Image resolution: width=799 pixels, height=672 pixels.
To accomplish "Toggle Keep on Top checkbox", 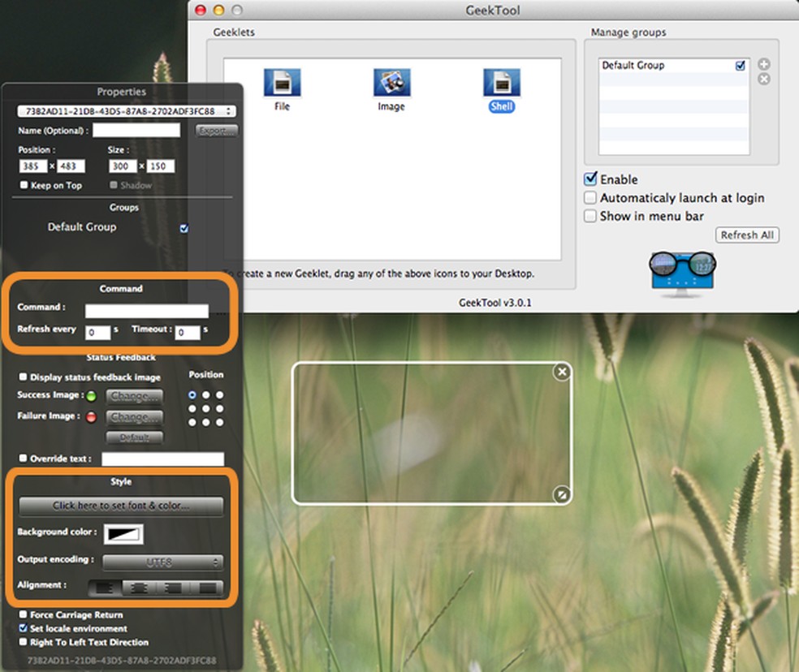I will point(24,185).
